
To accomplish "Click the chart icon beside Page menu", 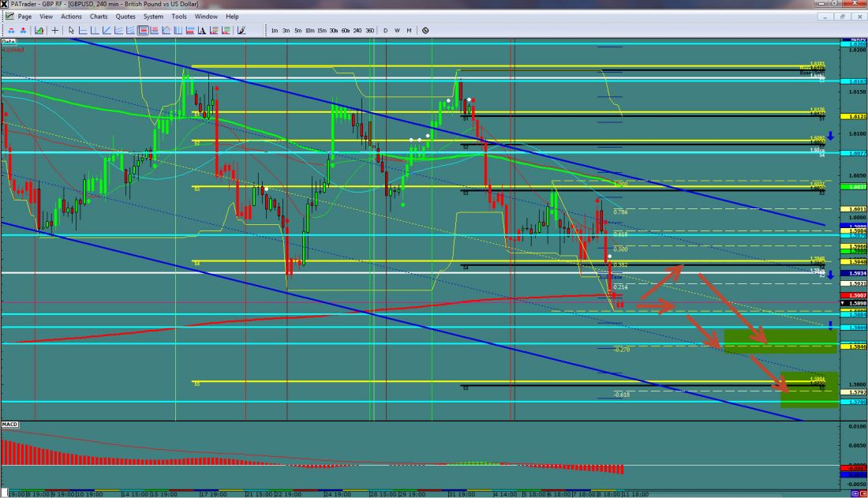I will tap(9, 16).
